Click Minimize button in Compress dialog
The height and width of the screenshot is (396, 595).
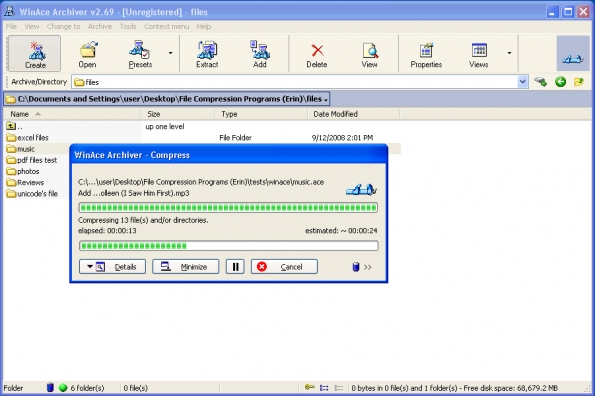pyautogui.click(x=186, y=267)
